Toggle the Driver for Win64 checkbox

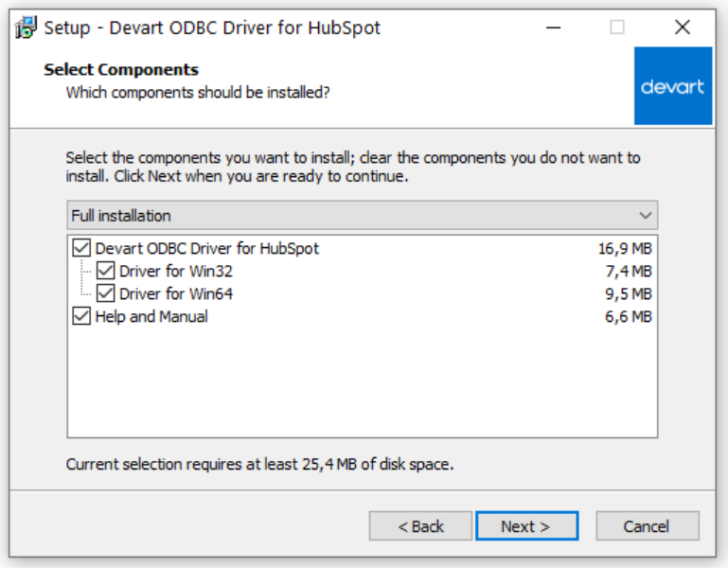105,294
